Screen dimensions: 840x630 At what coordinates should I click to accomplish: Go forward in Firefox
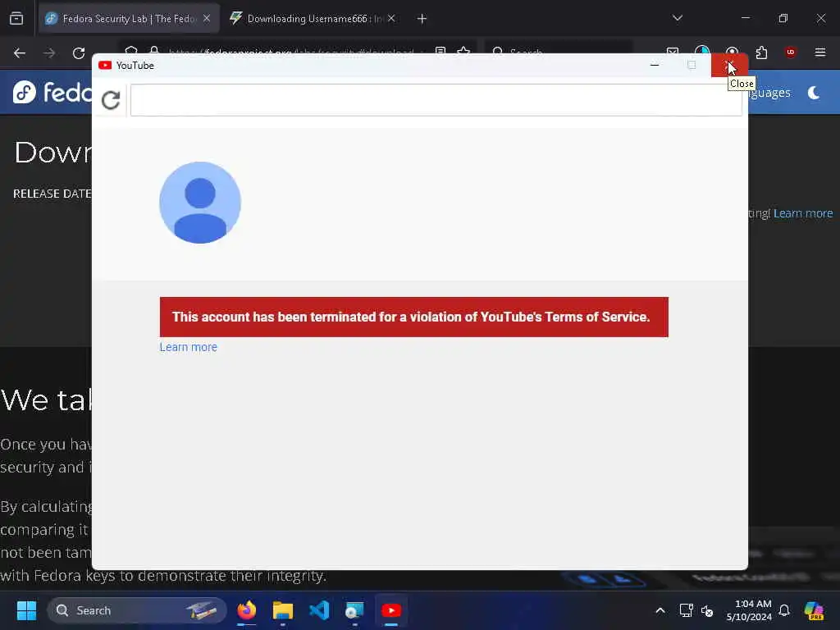[49, 53]
